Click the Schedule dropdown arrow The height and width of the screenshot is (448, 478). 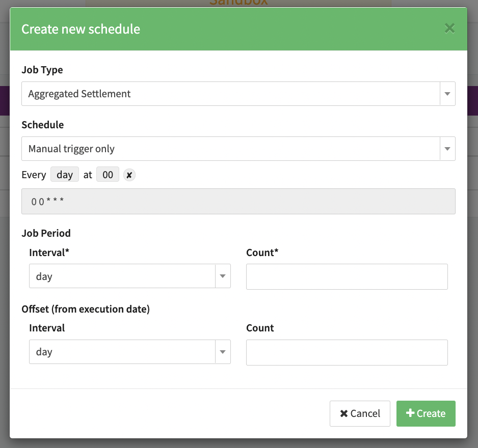click(x=447, y=149)
